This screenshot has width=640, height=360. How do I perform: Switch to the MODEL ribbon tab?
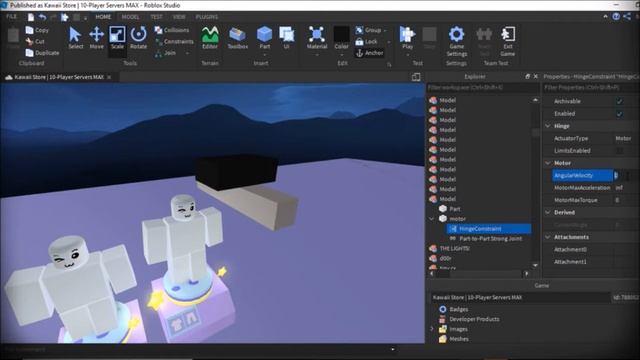[x=131, y=17]
